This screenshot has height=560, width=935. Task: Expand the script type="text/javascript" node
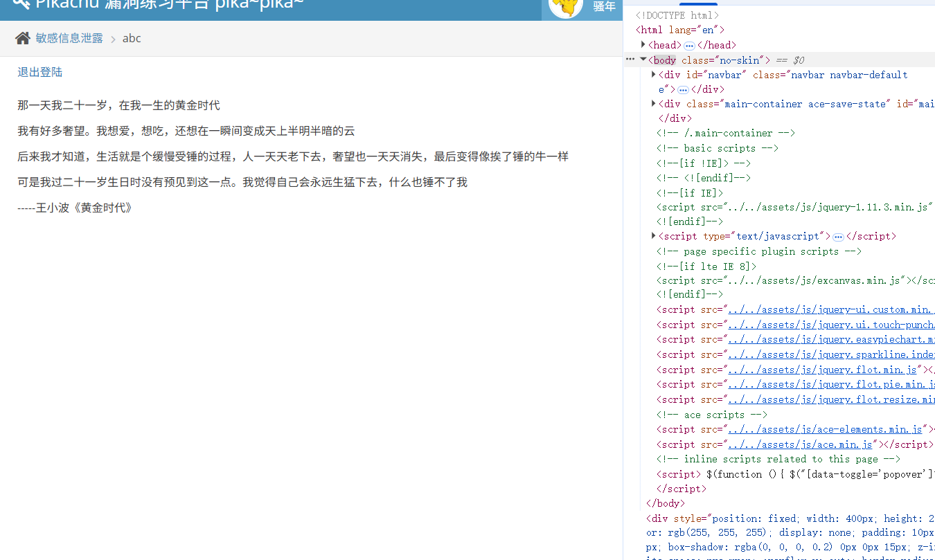pyautogui.click(x=654, y=236)
